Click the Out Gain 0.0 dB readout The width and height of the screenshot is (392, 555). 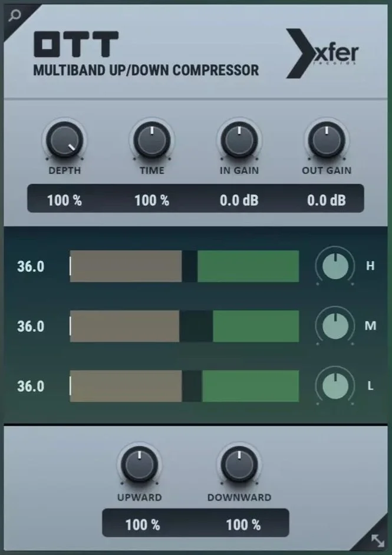tap(326, 200)
